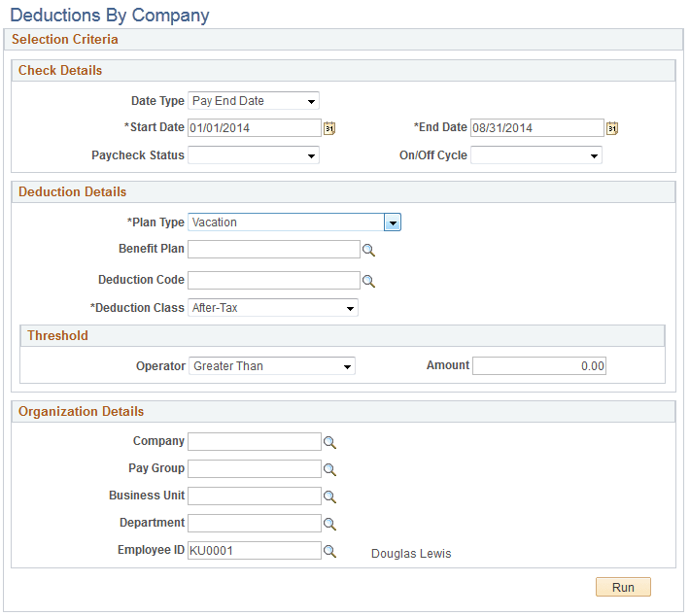The height and width of the screenshot is (616, 690).
Task: Open the Pay Group lookup icon
Action: 329,469
